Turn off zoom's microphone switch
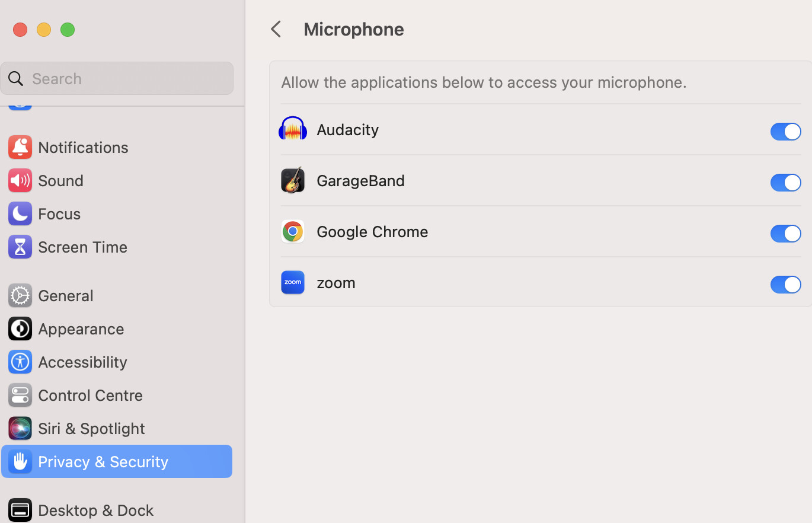 tap(785, 285)
